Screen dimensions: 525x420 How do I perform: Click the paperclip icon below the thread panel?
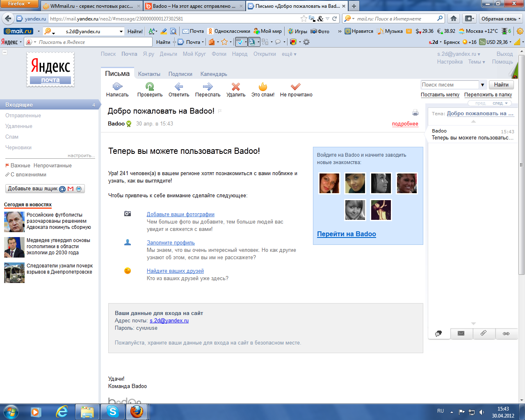484,333
